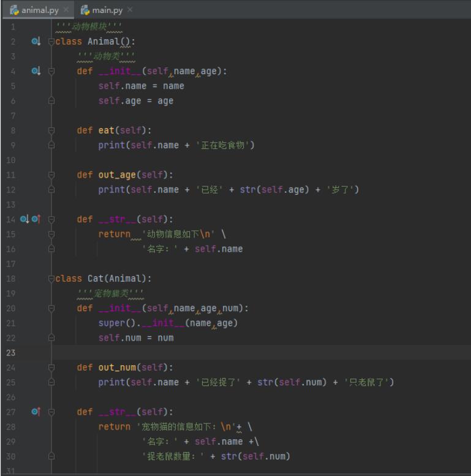The width and height of the screenshot is (471, 476).
Task: Click the overridden-class gutter icon beside class Animal
Action: coord(36,42)
